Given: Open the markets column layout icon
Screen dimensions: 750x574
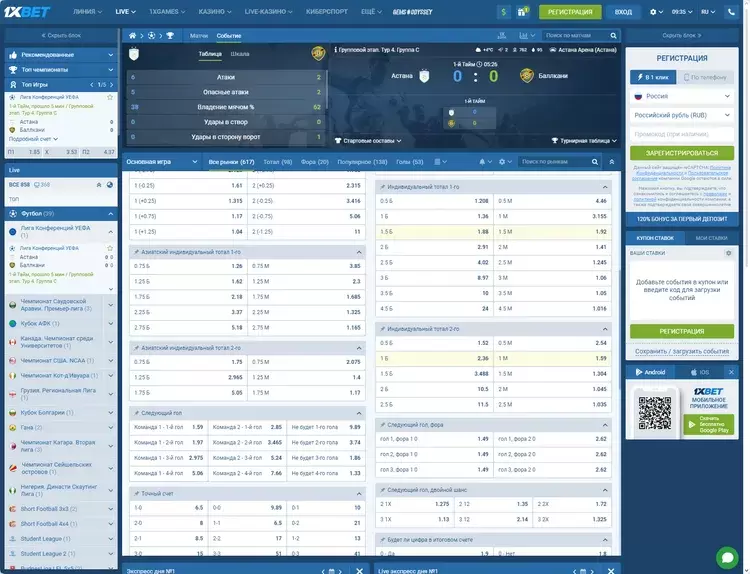Looking at the screenshot, I should point(440,162).
